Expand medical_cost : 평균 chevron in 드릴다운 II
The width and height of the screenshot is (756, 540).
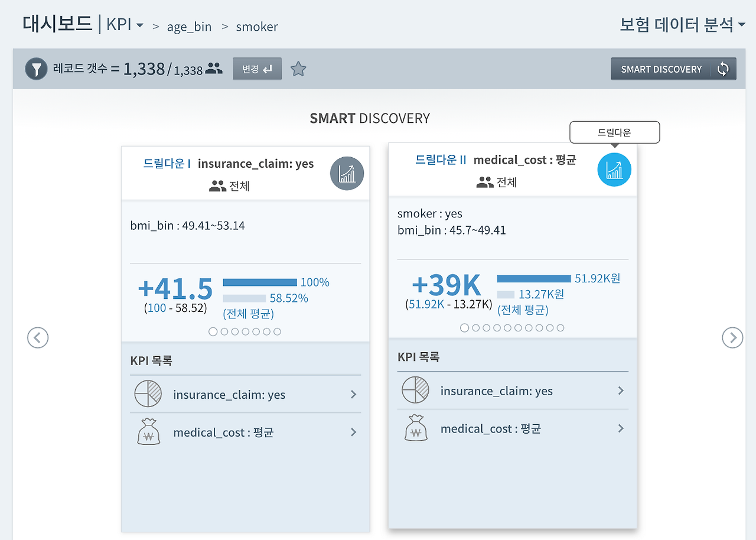pyautogui.click(x=621, y=428)
